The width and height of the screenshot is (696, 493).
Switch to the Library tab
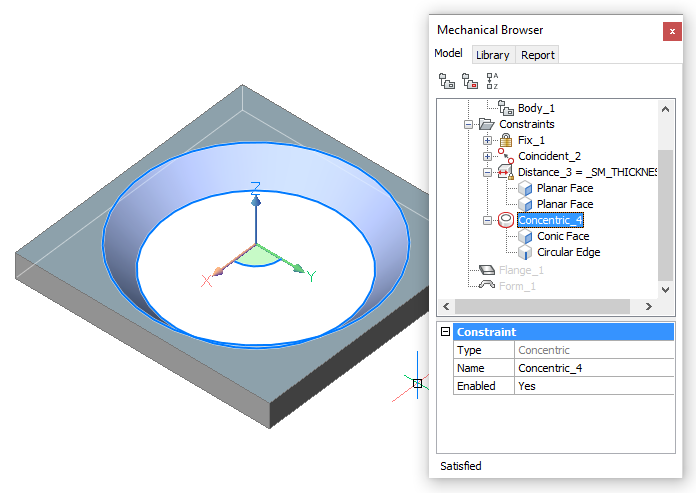coord(492,55)
